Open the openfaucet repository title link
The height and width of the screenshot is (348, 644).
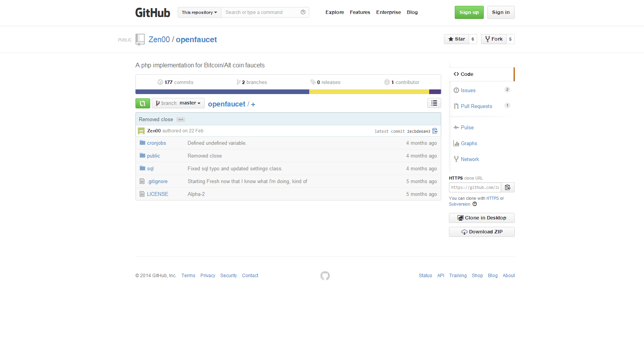(196, 39)
